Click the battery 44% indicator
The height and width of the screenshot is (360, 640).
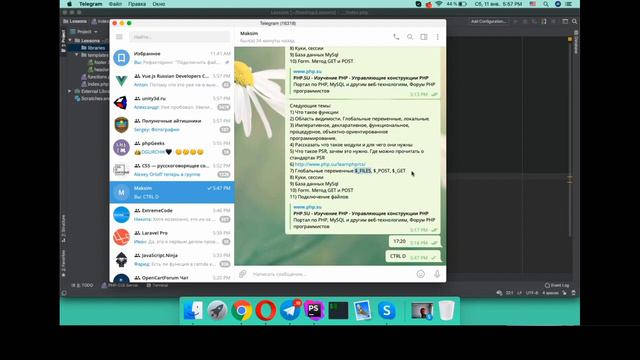coord(457,4)
